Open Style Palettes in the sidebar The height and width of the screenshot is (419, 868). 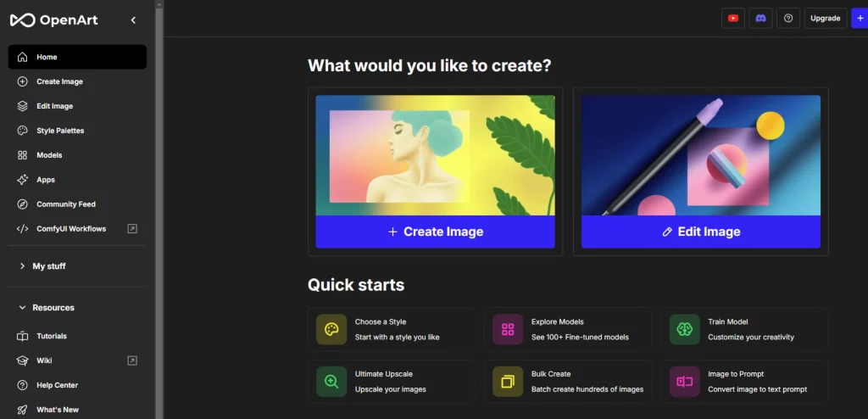click(60, 131)
